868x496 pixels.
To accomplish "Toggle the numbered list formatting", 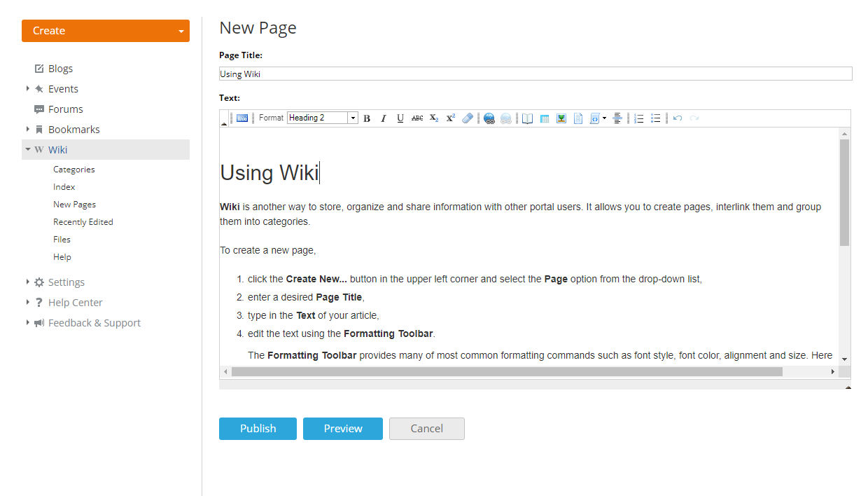I will coord(638,118).
